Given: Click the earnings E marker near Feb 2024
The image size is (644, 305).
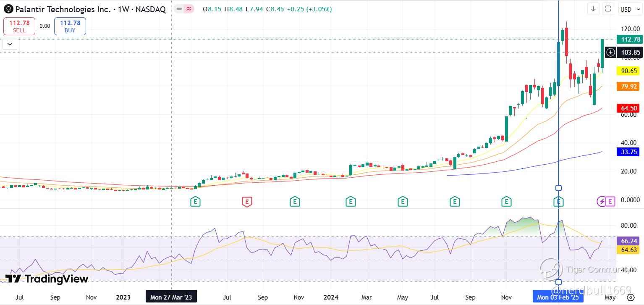Looking at the screenshot, I should pos(351,202).
